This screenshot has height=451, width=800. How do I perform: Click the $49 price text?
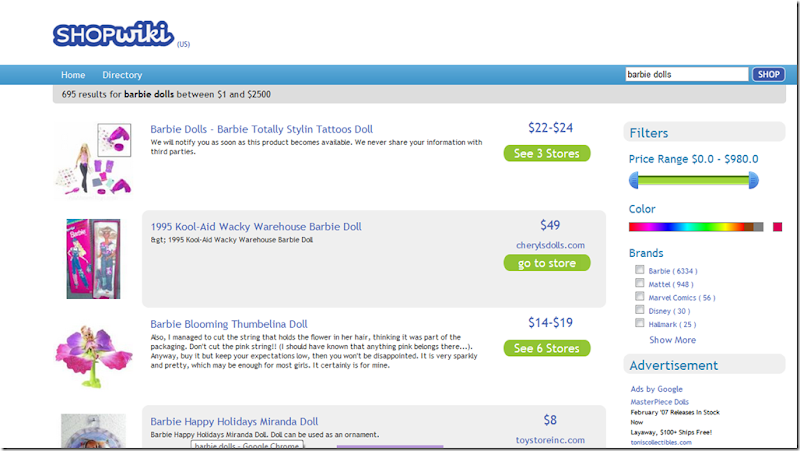coord(550,225)
